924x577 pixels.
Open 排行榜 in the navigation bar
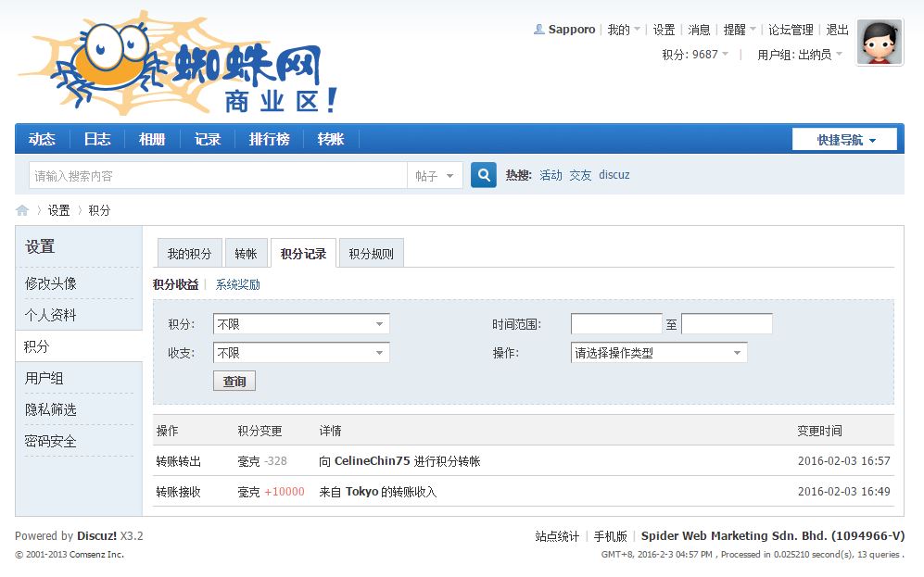pyautogui.click(x=269, y=139)
